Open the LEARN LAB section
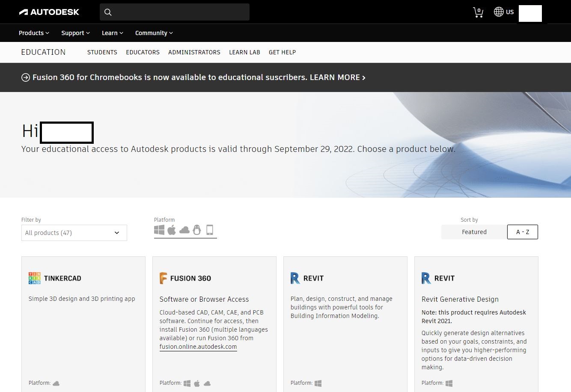This screenshot has height=392, width=571. pos(244,52)
